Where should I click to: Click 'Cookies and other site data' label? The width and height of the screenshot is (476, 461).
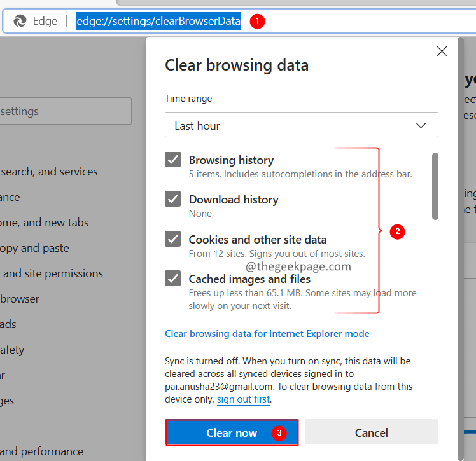coord(258,240)
